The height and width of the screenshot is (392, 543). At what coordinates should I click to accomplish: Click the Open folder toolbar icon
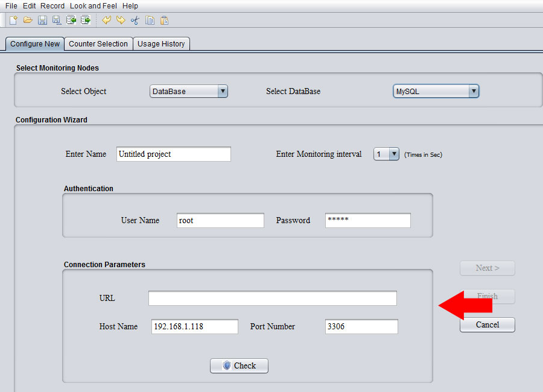(x=28, y=21)
